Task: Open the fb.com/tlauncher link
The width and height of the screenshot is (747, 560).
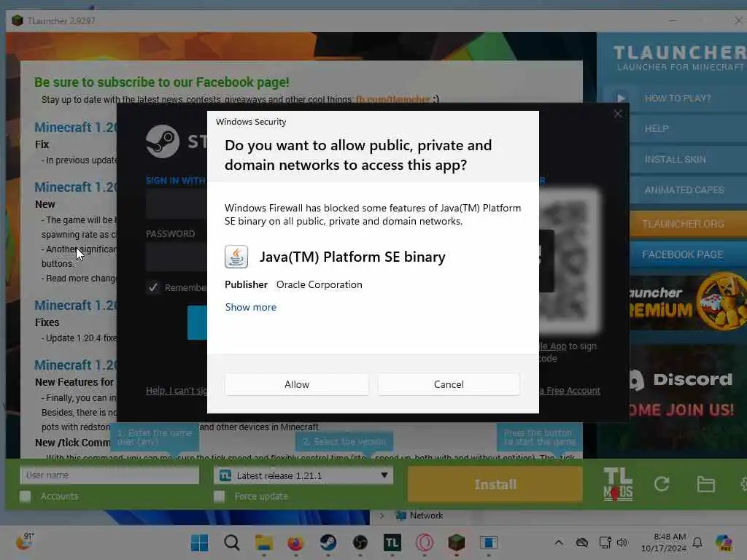Action: click(393, 99)
